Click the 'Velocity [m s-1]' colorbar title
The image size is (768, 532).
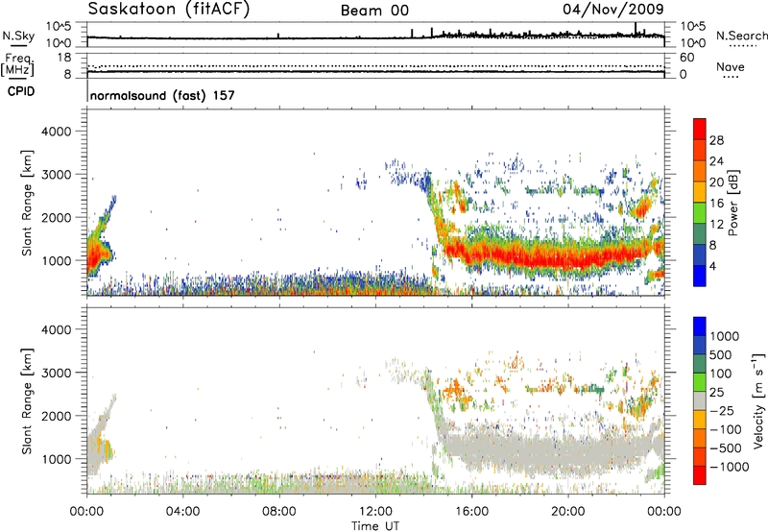coord(758,400)
